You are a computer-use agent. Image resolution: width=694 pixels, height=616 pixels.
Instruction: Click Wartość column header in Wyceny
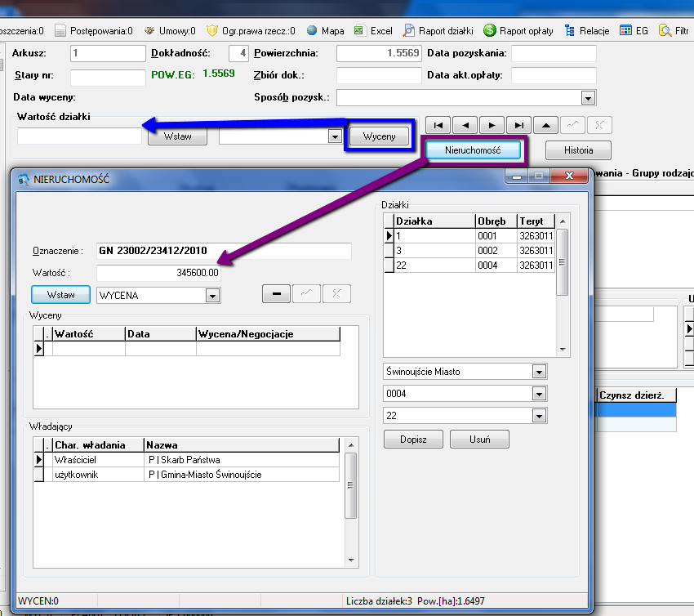click(x=89, y=334)
